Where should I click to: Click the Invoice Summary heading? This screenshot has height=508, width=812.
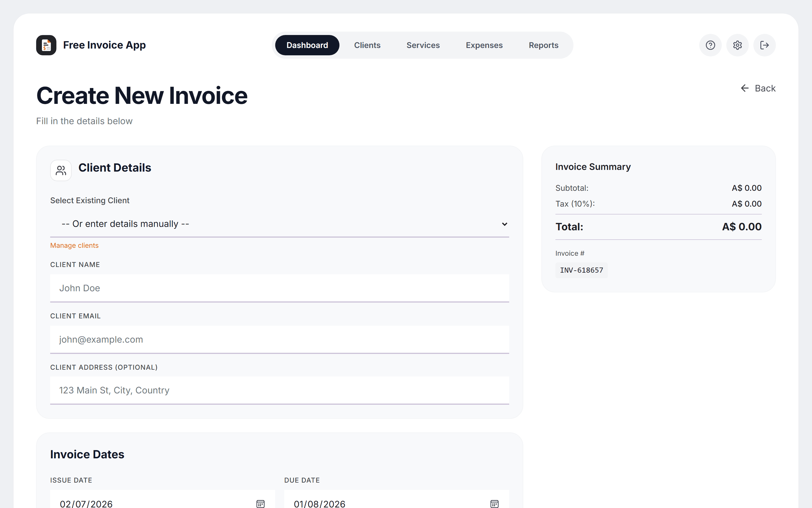coord(593,167)
